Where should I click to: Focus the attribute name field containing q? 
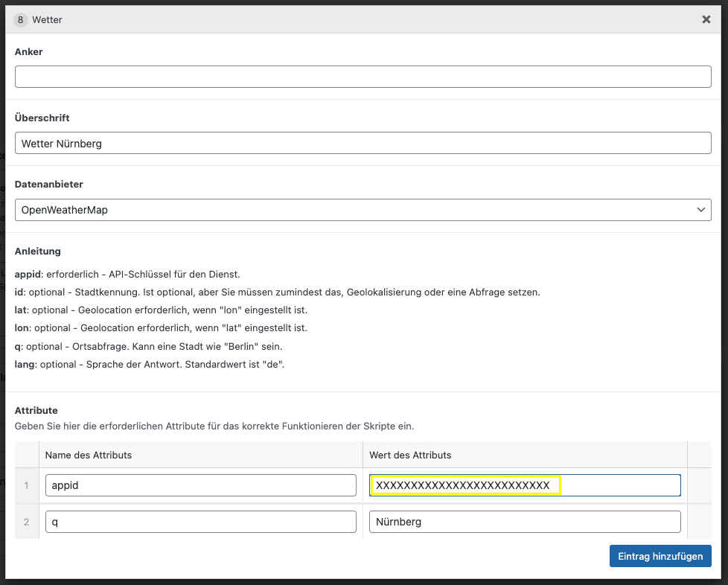pos(200,522)
